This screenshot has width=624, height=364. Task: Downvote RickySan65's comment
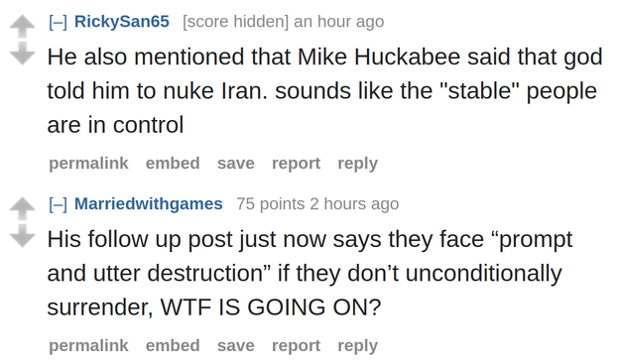pyautogui.click(x=22, y=54)
